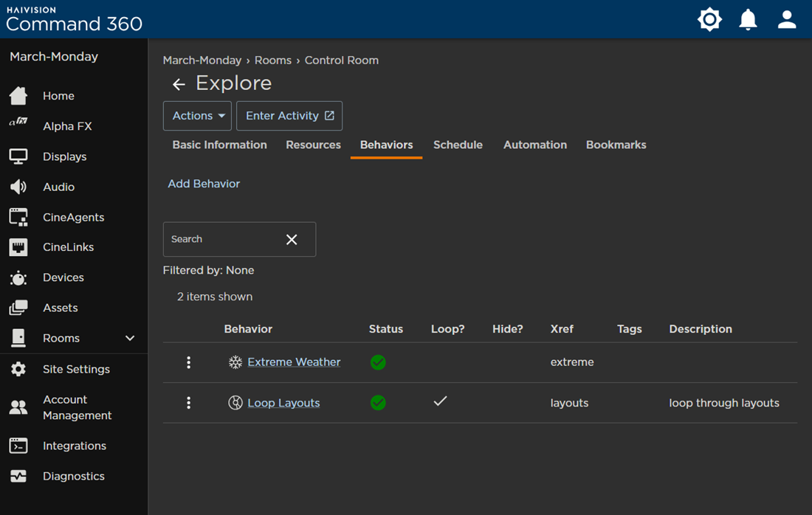Click the Displays monitor icon
Screen dimensions: 812x515
click(x=18, y=156)
